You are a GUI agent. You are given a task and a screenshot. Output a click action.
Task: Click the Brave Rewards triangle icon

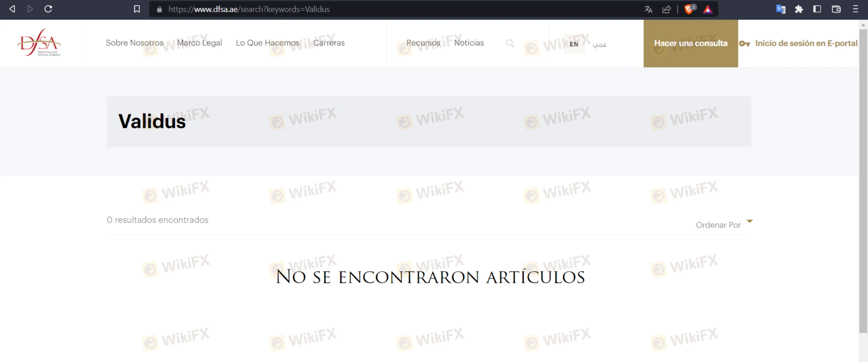pos(708,9)
